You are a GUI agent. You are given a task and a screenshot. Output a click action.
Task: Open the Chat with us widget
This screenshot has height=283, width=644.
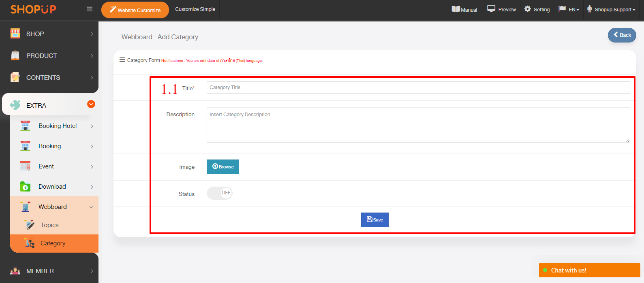[590, 270]
